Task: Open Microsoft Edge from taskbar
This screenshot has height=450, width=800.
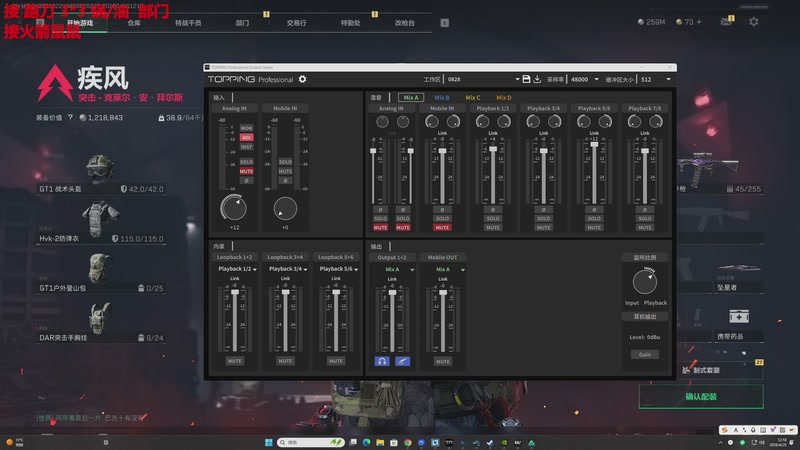Action: click(x=366, y=442)
